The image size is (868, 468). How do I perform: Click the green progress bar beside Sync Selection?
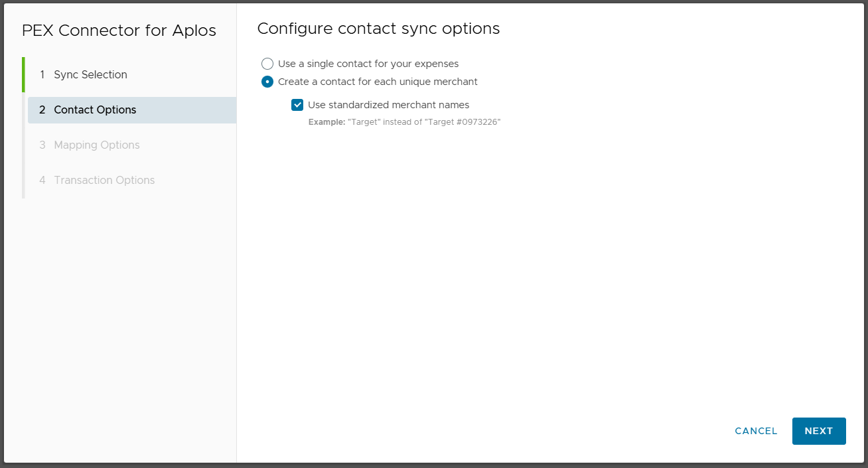click(x=23, y=74)
